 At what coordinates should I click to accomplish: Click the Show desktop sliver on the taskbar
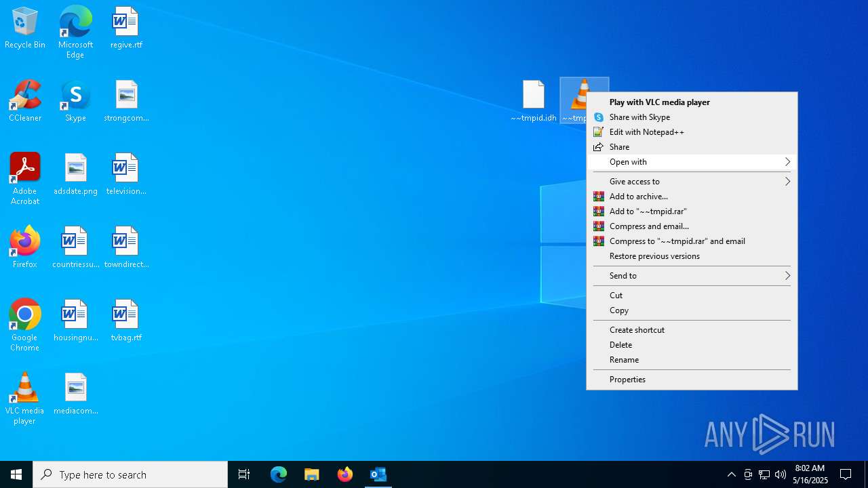coord(866,474)
